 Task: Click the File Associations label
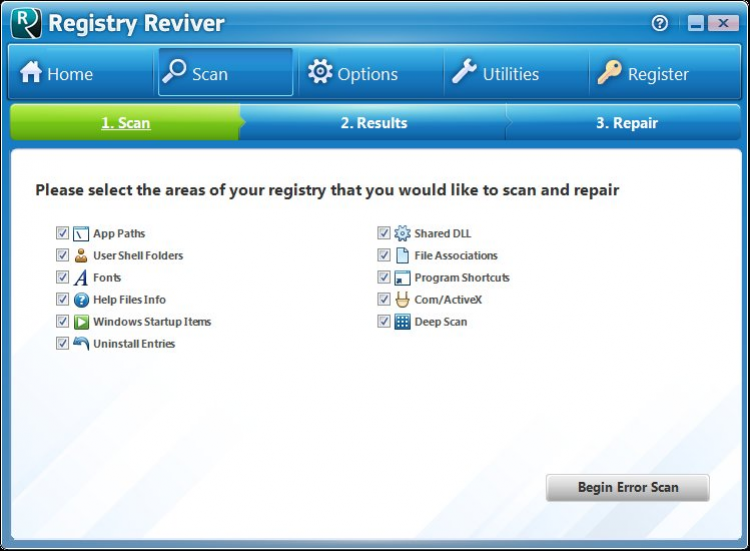pos(456,255)
